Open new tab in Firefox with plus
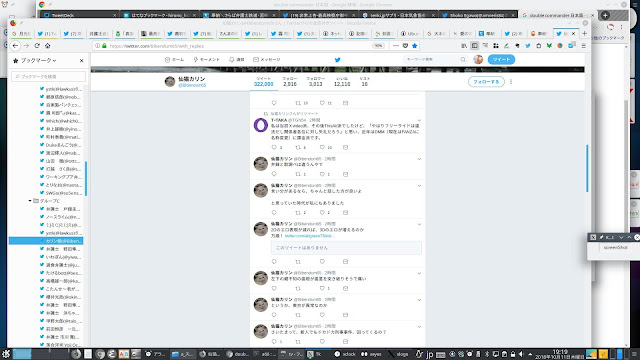 click(x=584, y=33)
